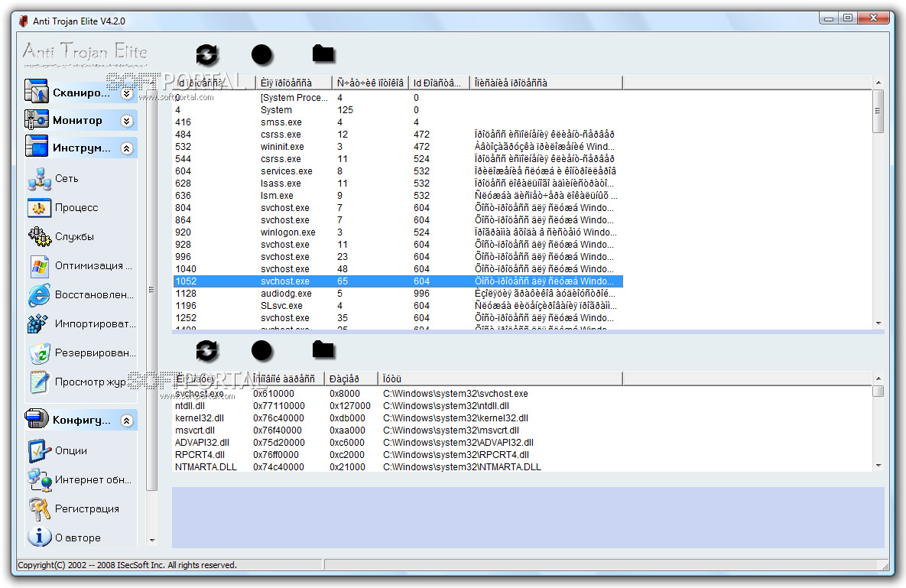This screenshot has width=906, height=588.
Task: Select the audiodg.exe process row
Action: [x=398, y=294]
